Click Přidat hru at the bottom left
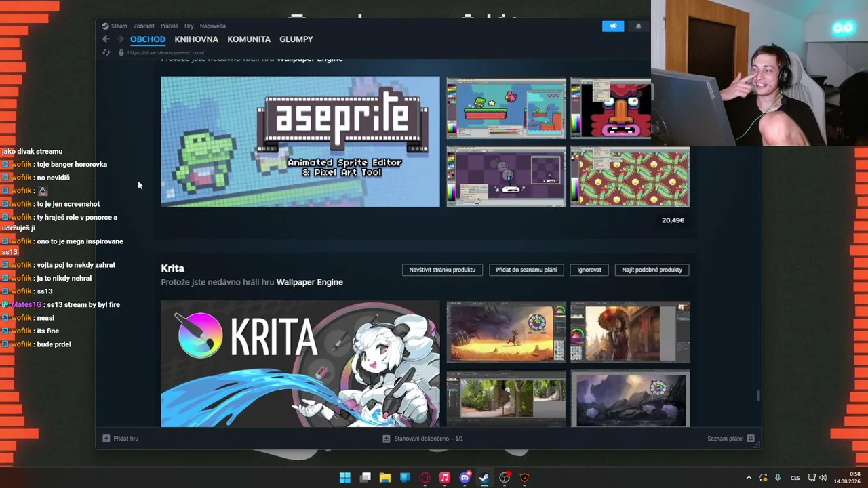The width and height of the screenshot is (868, 488). (x=126, y=439)
